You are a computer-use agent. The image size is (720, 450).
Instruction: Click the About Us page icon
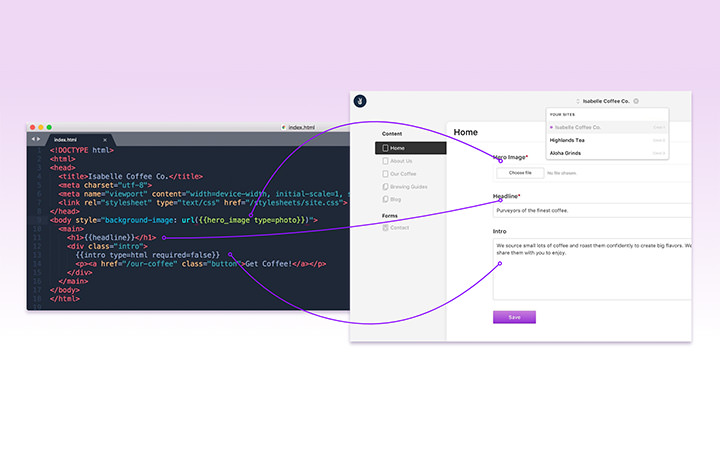[x=385, y=161]
